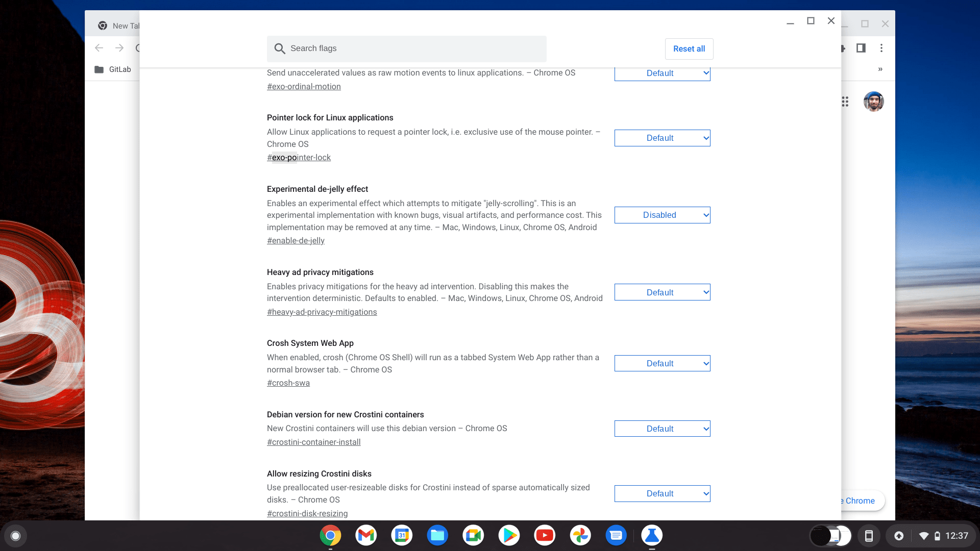This screenshot has width=980, height=551.
Task: Open Google Photos shelf icon
Action: (x=580, y=536)
